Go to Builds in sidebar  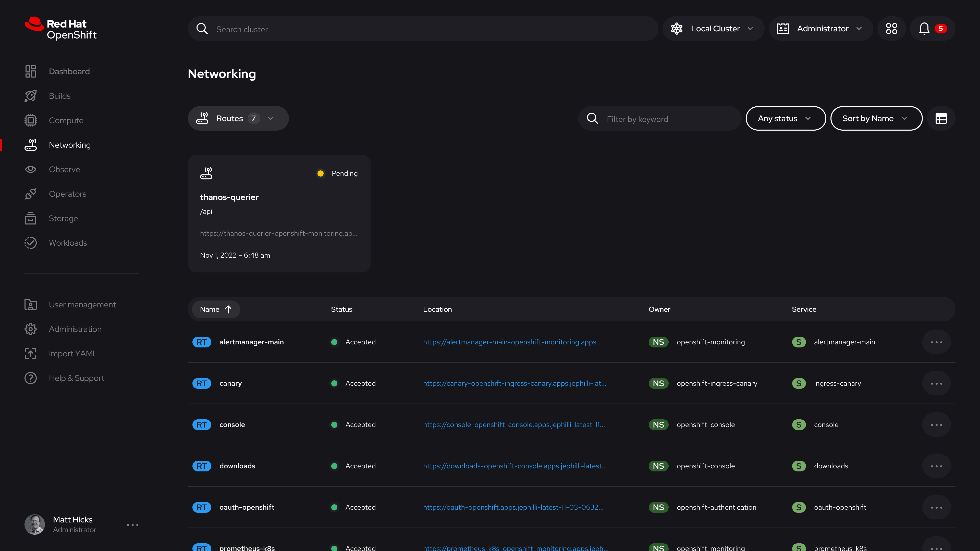(x=60, y=96)
